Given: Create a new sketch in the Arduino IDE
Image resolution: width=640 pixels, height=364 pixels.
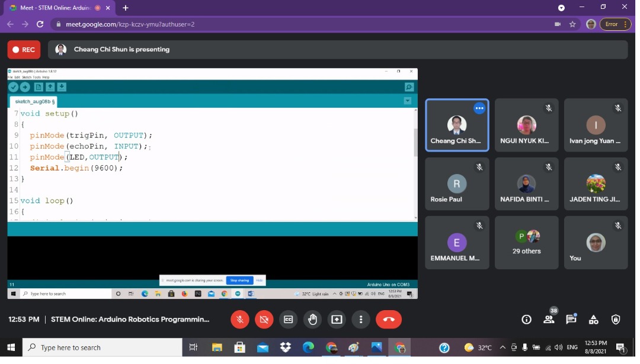Looking at the screenshot, I should pyautogui.click(x=38, y=87).
